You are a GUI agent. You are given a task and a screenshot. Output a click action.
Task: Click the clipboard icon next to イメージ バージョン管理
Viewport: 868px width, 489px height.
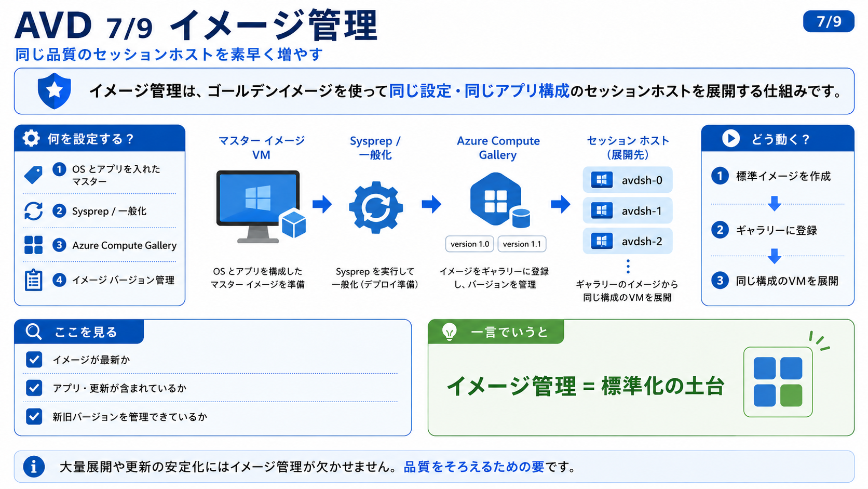pos(33,280)
